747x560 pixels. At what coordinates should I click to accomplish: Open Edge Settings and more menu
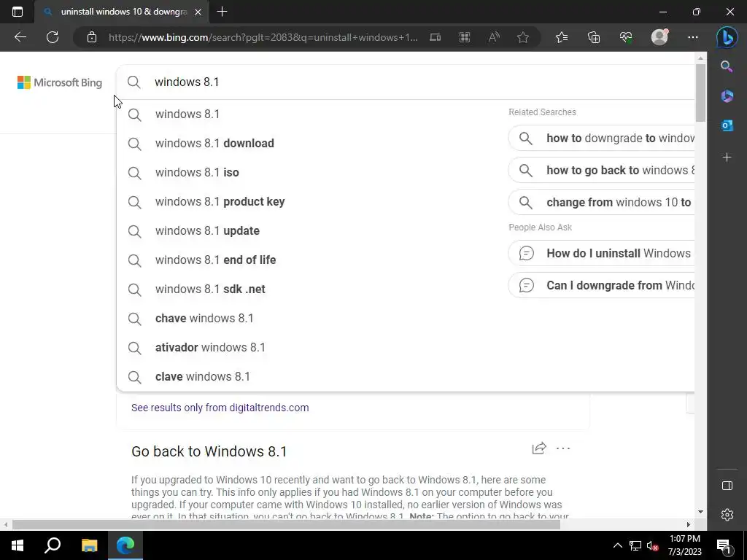(x=693, y=37)
